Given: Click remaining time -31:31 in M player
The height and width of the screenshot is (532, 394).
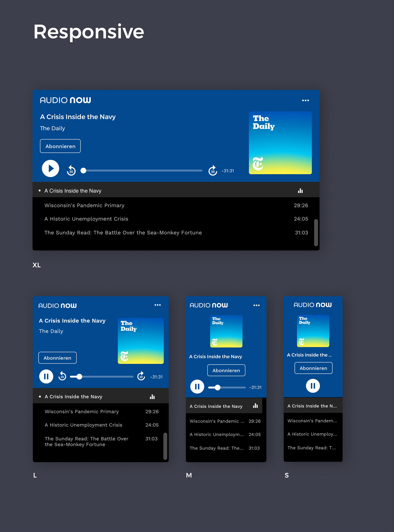Looking at the screenshot, I should coord(255,387).
